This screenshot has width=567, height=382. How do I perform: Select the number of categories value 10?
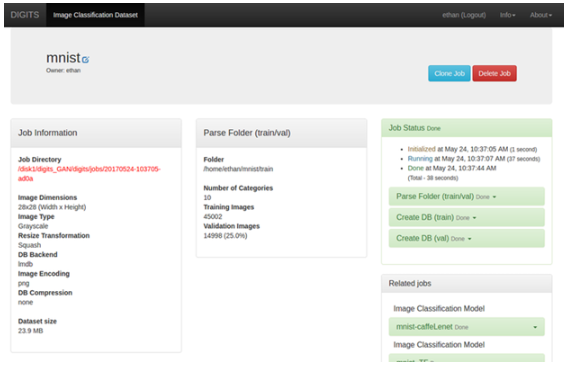coord(207,198)
